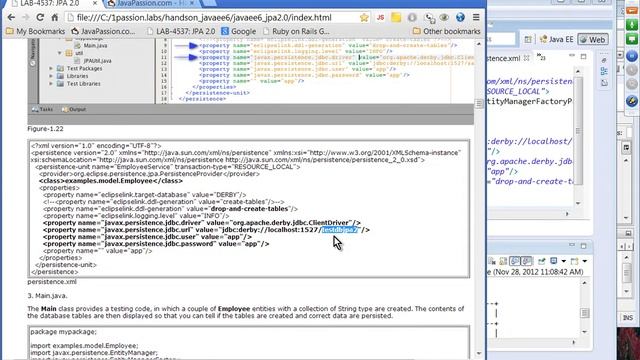The width and height of the screenshot is (640, 360).
Task: Open the browser home page
Action: (x=54, y=18)
